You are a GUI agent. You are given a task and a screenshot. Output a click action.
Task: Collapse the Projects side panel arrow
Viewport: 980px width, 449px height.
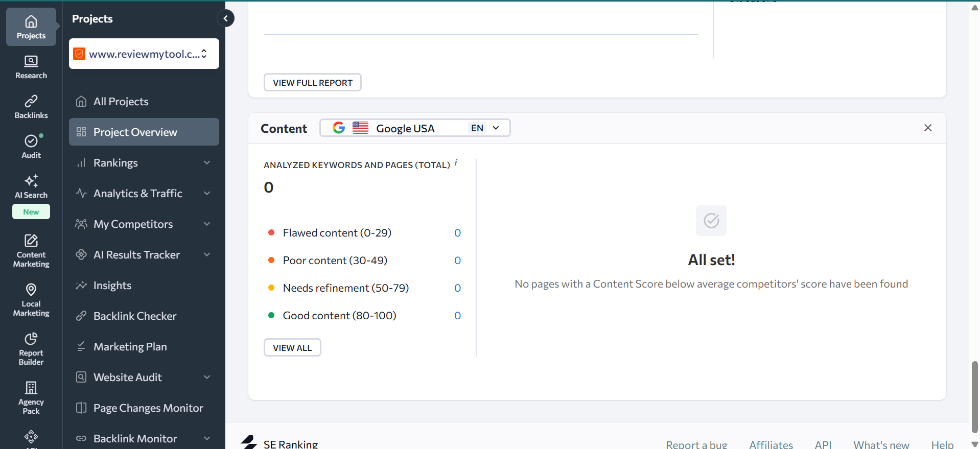click(225, 18)
